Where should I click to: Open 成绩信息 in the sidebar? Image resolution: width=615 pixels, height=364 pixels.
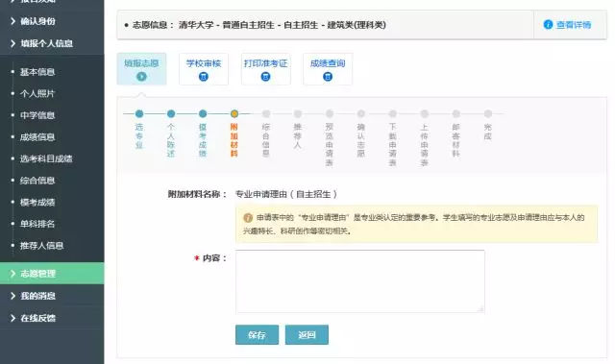(x=37, y=137)
